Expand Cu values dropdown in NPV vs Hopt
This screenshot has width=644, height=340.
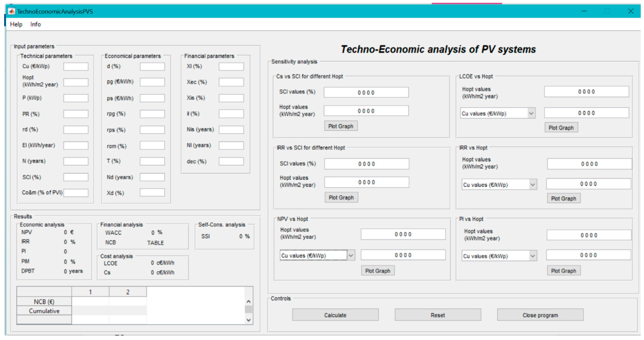click(x=351, y=255)
